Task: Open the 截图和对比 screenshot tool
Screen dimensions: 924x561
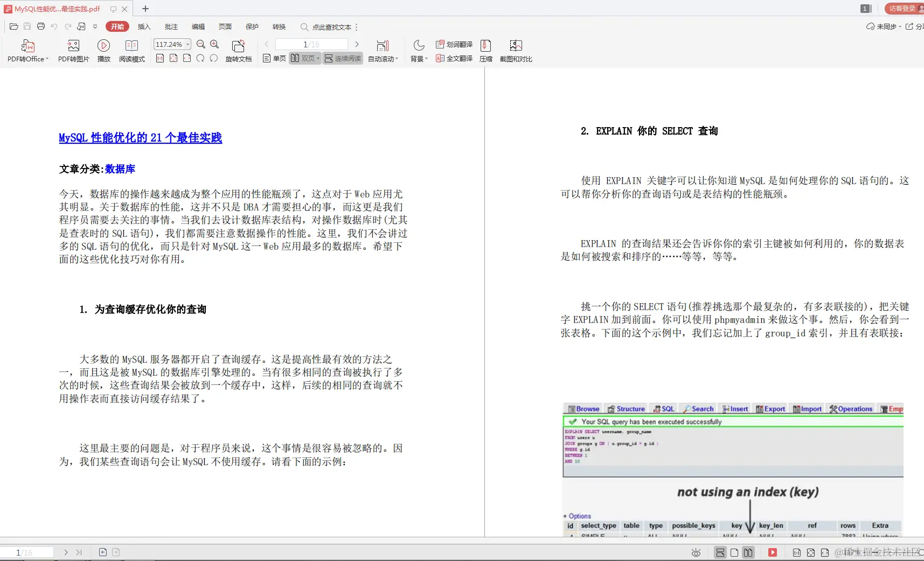Action: point(516,50)
